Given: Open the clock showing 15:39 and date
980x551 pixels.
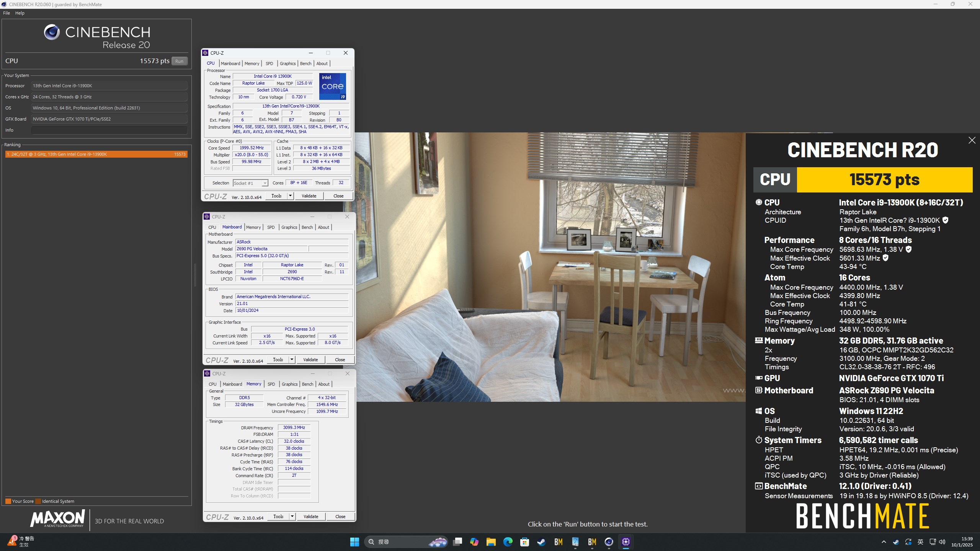Looking at the screenshot, I should [x=962, y=542].
